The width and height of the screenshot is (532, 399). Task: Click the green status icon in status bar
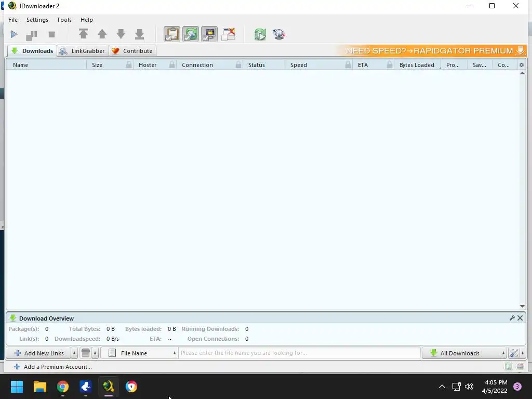pyautogui.click(x=508, y=366)
